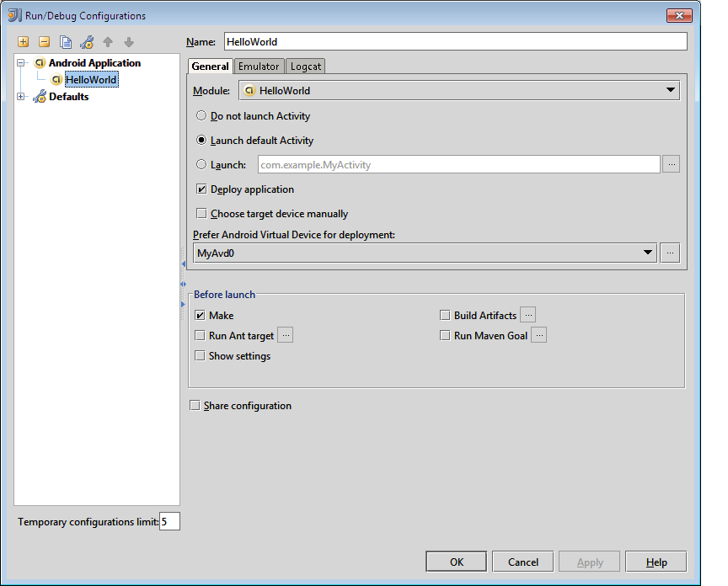Switch to the Logcat tab
Screen dimensions: 728x586
306,67
